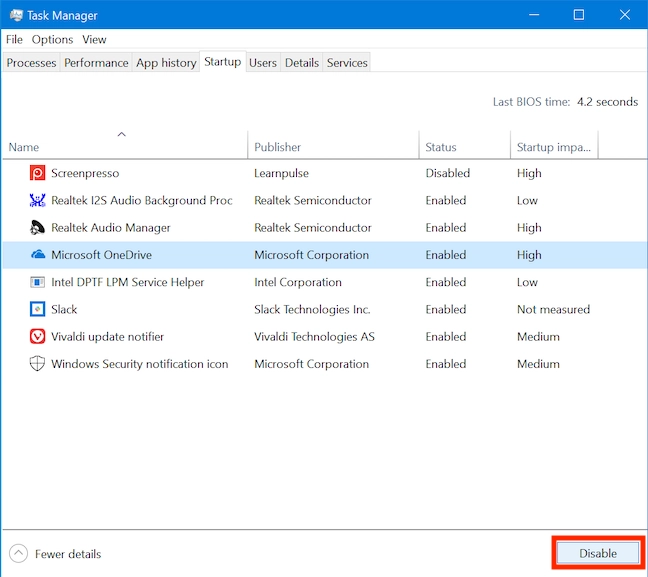Select the Screenpresso row name
The width and height of the screenshot is (648, 577).
[x=85, y=173]
